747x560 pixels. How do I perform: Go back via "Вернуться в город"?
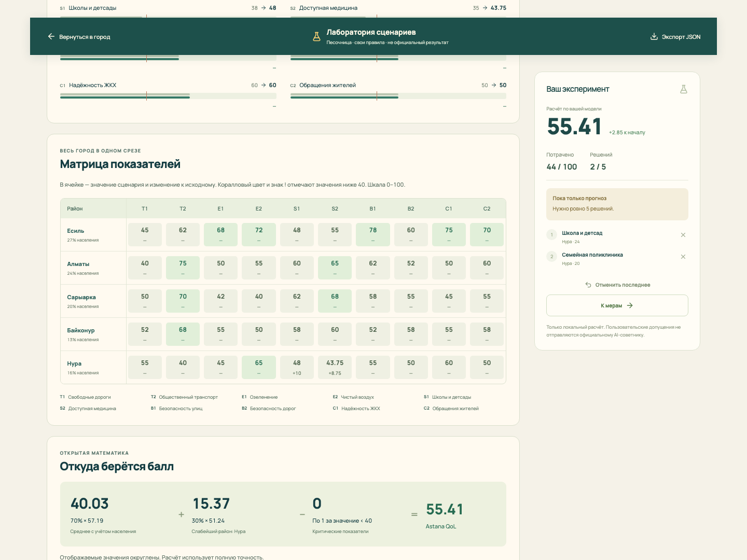79,37
